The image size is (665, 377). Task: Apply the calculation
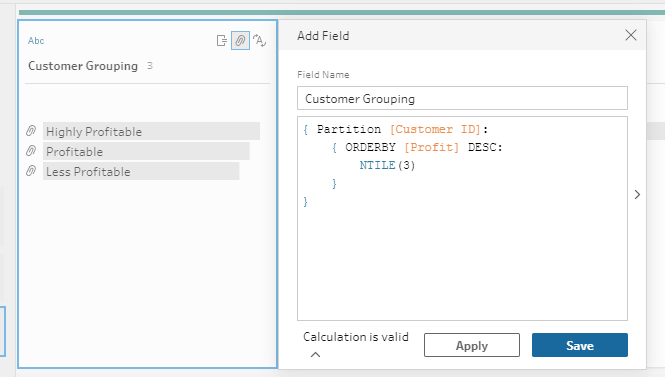point(472,345)
